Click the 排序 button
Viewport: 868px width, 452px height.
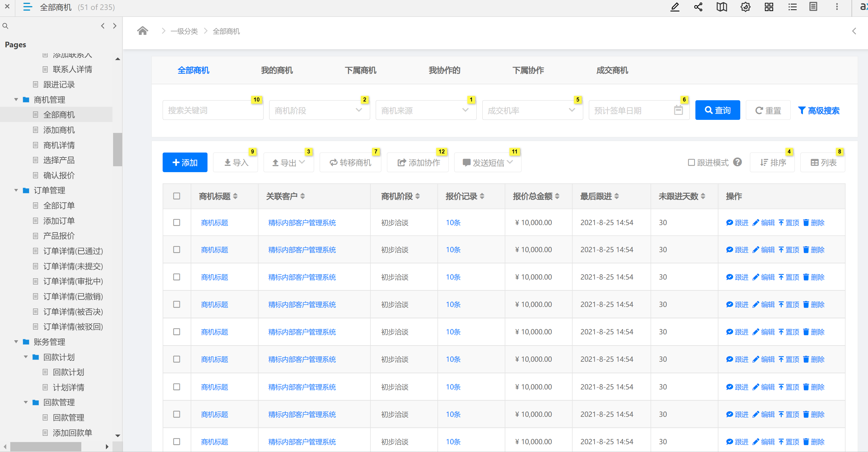coord(772,162)
